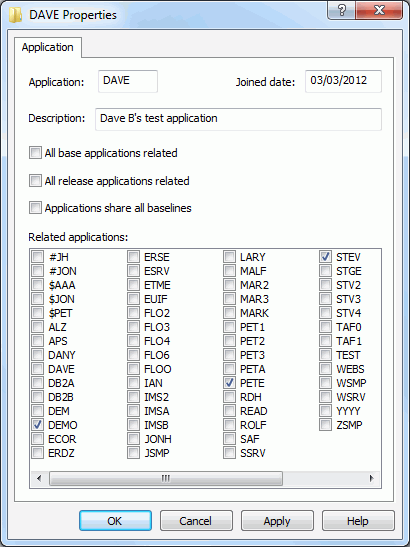The width and height of the screenshot is (410, 547).
Task: Enable All base applications related
Action: coord(35,153)
